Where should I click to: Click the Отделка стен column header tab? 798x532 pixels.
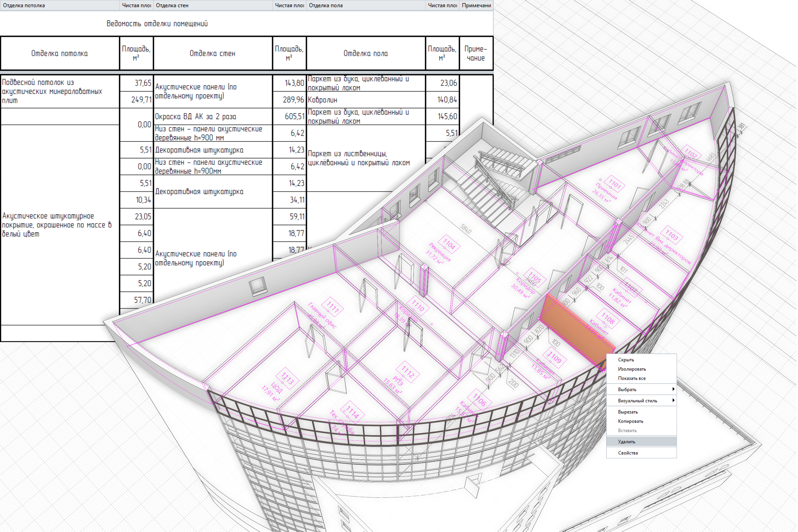(213, 5)
